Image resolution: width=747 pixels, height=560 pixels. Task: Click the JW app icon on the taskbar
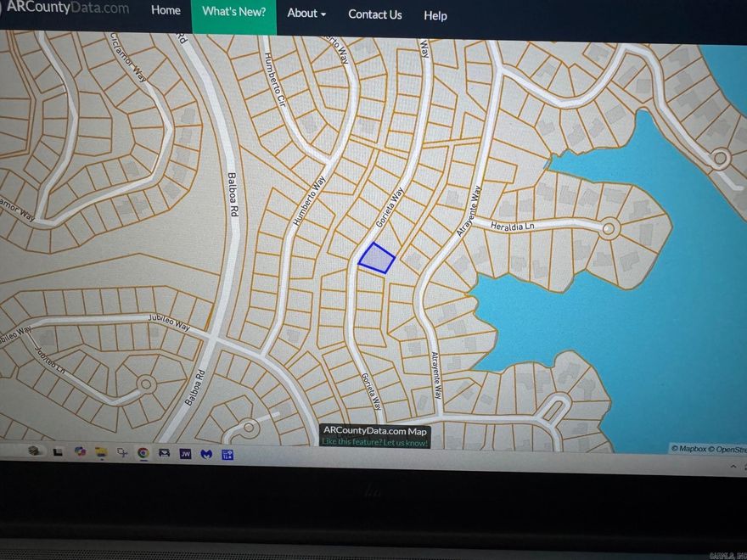pyautogui.click(x=183, y=453)
